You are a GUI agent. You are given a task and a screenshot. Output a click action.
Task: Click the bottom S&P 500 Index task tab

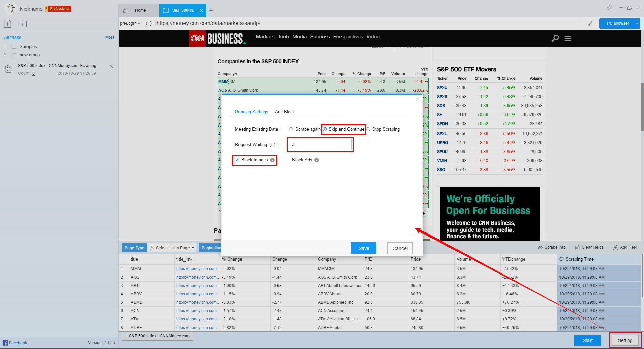[158, 336]
